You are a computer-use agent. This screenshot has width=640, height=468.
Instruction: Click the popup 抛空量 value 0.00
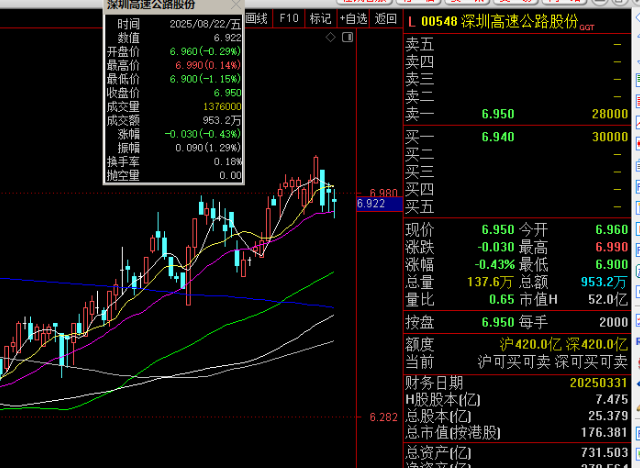[230, 176]
